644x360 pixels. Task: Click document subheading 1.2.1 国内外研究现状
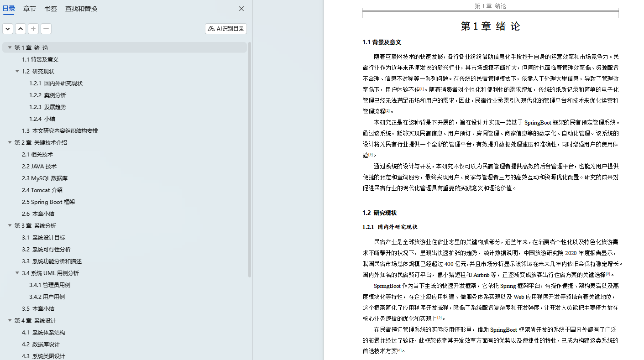coord(390,227)
